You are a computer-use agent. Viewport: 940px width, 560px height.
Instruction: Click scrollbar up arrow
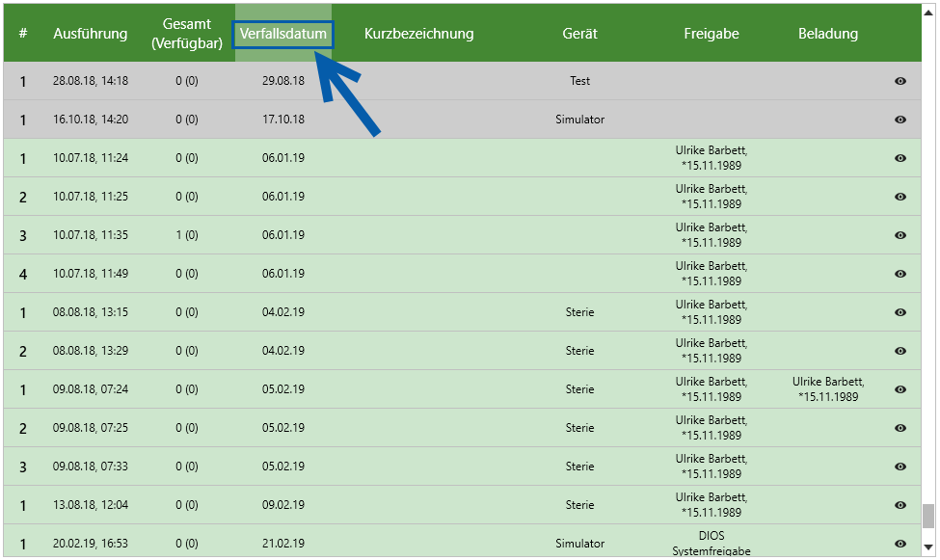click(928, 12)
